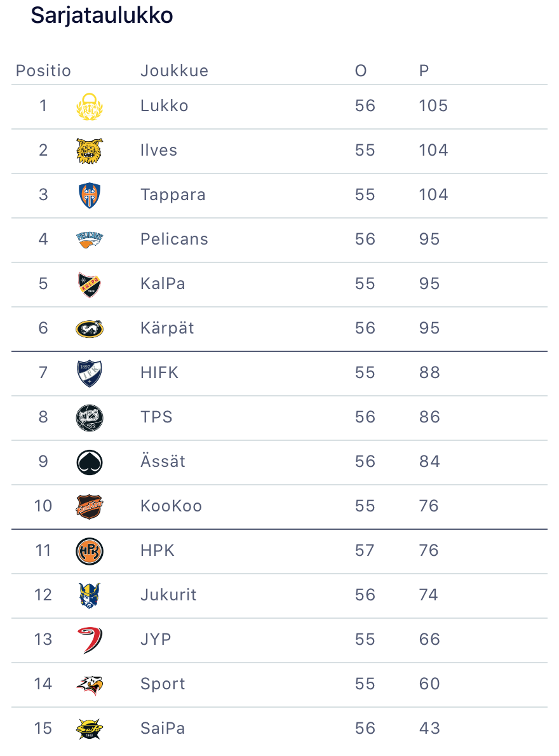The image size is (559, 756).
Task: Click the Sport eagle logo
Action: 89,684
